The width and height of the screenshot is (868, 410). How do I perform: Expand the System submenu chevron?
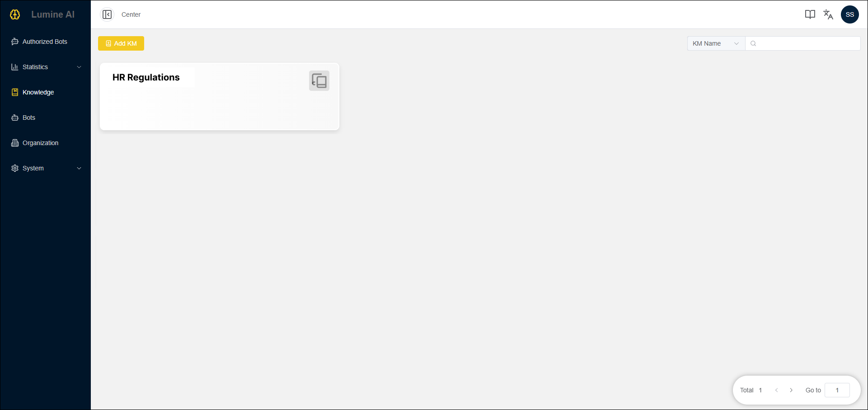coord(79,168)
